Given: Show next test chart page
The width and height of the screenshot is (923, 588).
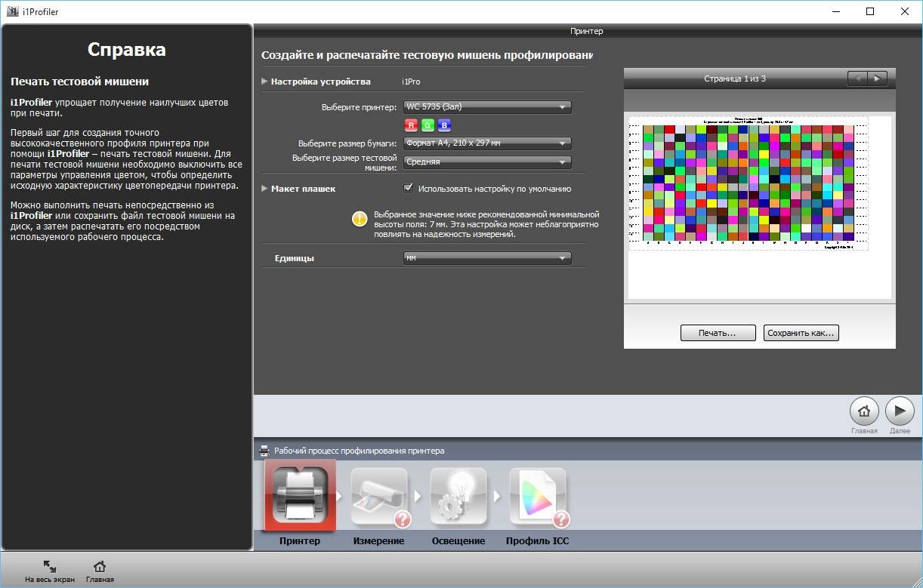Looking at the screenshot, I should click(x=877, y=78).
